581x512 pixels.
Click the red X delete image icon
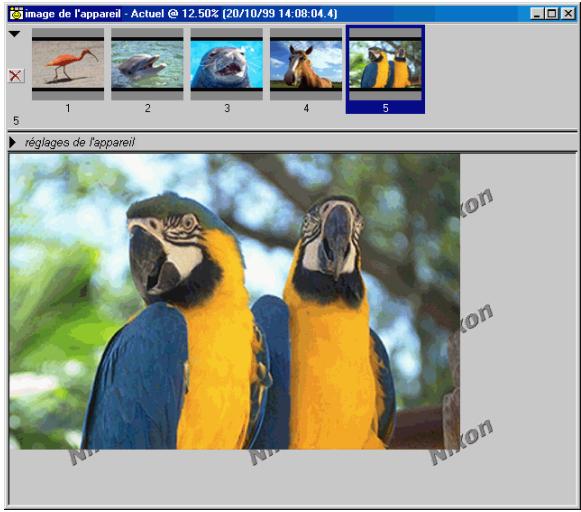pos(16,76)
